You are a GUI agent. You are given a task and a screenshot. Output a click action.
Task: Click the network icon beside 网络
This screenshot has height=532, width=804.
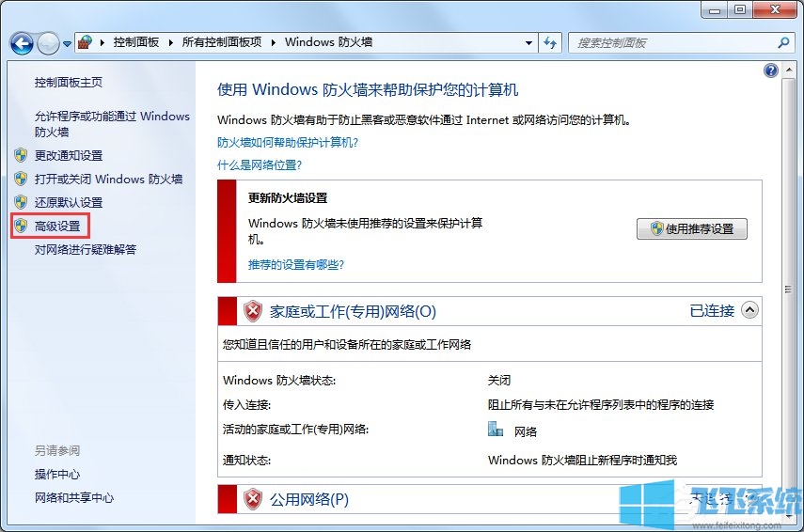pyautogui.click(x=496, y=430)
